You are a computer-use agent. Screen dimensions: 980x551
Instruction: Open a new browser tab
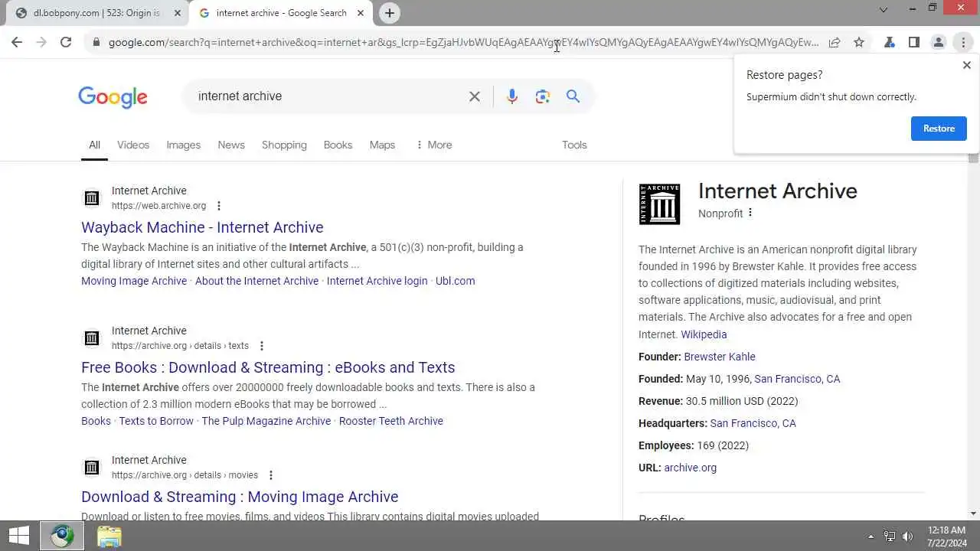point(390,13)
